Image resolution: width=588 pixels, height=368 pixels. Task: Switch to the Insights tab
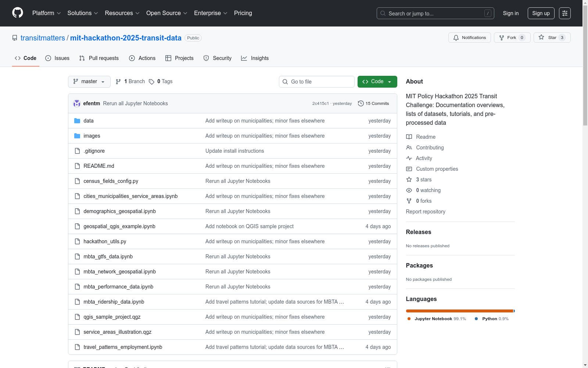click(255, 58)
